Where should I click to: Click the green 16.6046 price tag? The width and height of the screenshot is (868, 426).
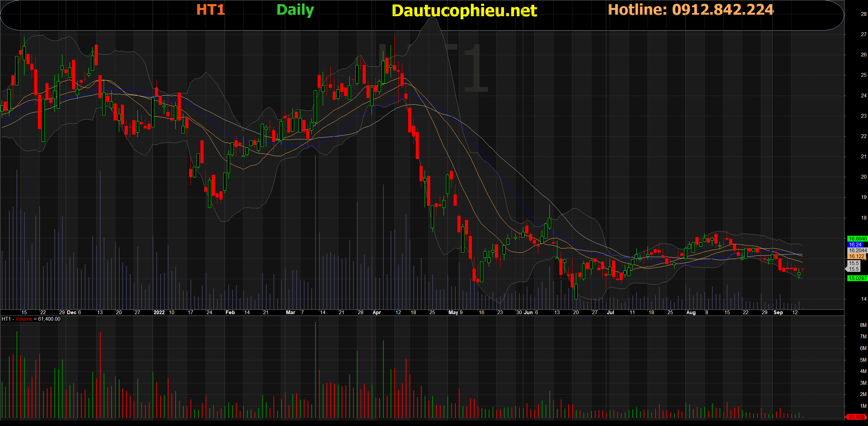857,238
